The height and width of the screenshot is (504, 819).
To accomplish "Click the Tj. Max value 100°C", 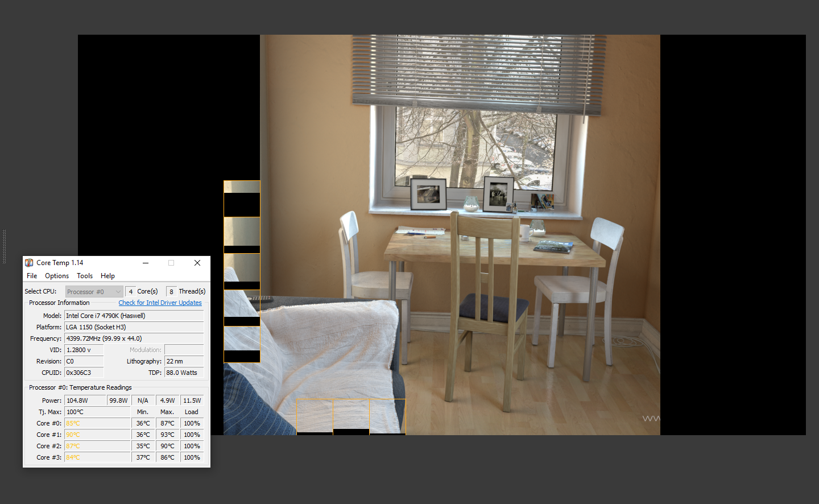I will 97,412.
